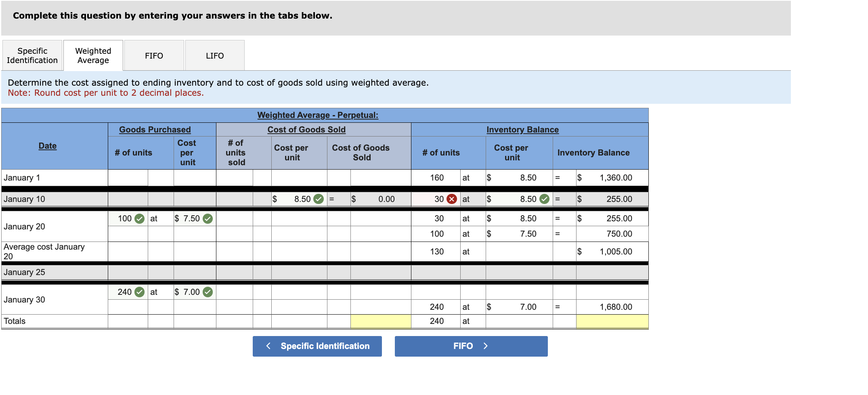Click the 130 units value on average cost row
Screen dimensions: 868x395
pyautogui.click(x=437, y=252)
